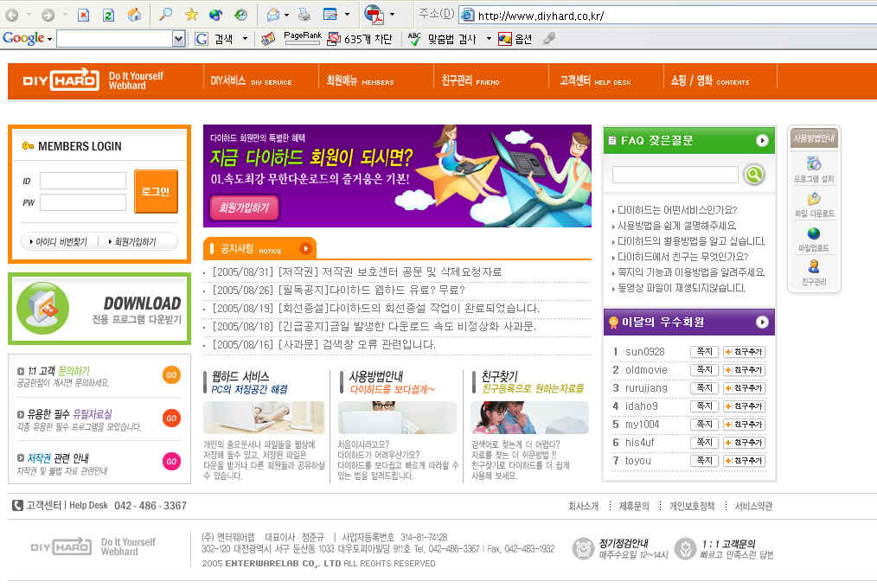Click the pink GO button for 저작권 관련 안내
This screenshot has height=588, width=877.
(x=172, y=461)
